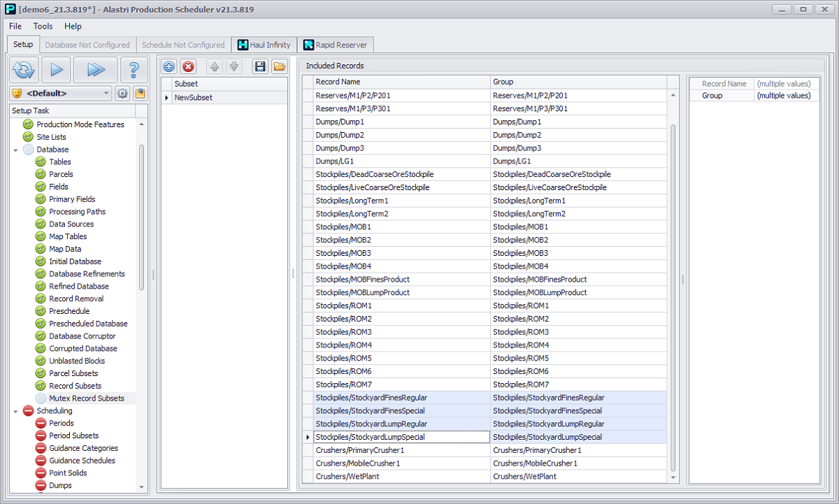Delete subset using the red X icon
The image size is (839, 504).
pyautogui.click(x=188, y=66)
